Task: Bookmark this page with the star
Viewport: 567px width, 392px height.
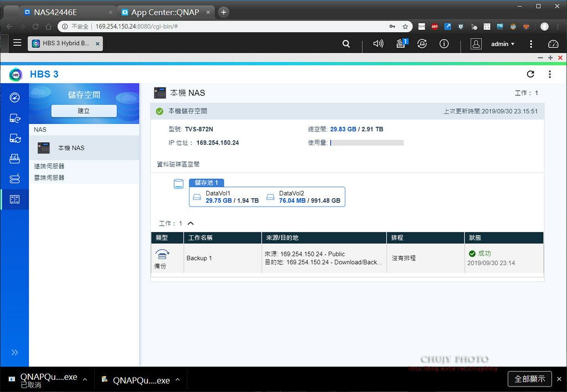Action: point(405,27)
